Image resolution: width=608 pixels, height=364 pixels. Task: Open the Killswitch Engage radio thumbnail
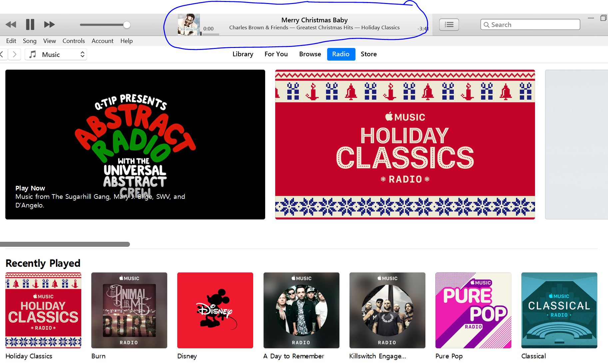point(387,310)
